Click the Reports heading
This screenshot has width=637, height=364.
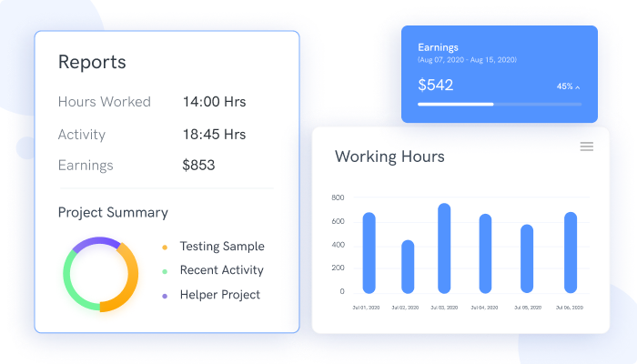(x=92, y=62)
